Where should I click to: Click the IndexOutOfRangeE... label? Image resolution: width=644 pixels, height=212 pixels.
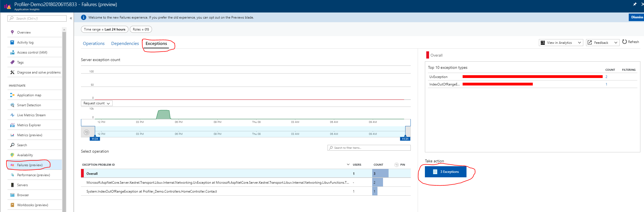coord(444,84)
